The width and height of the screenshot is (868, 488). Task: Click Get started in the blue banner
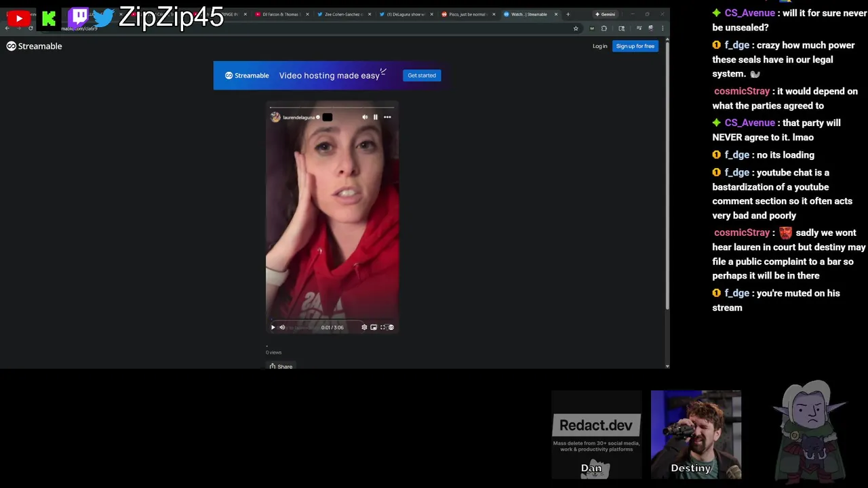coord(422,75)
